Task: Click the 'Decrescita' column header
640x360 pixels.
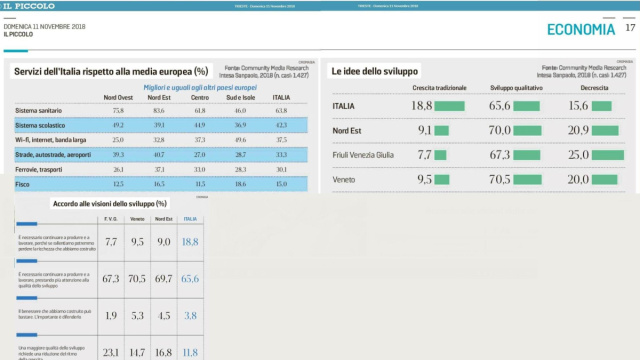Action: [x=594, y=88]
